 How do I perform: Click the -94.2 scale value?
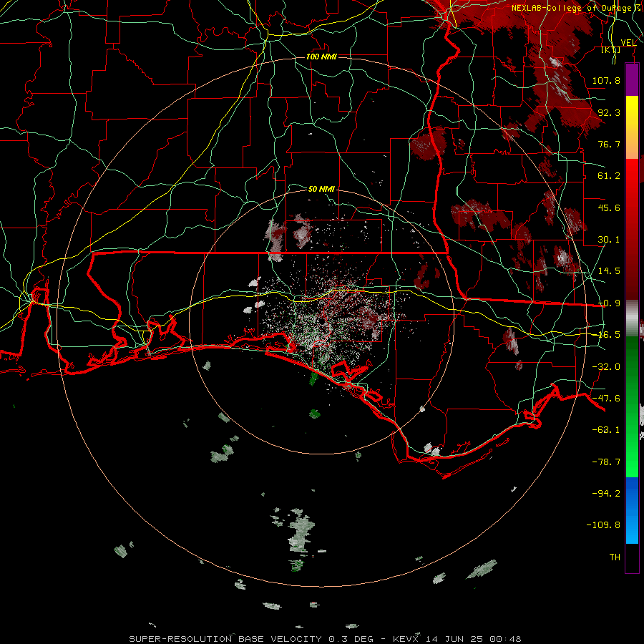pos(606,493)
